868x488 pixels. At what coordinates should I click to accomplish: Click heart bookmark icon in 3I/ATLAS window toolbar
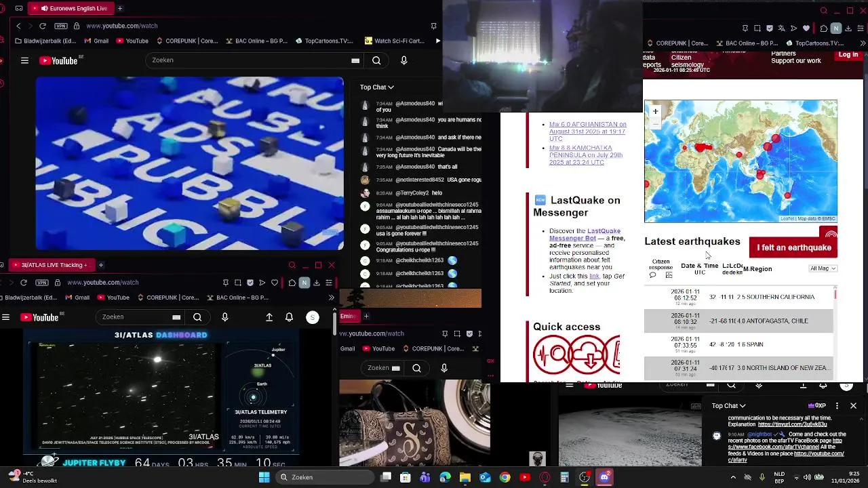click(x=275, y=283)
